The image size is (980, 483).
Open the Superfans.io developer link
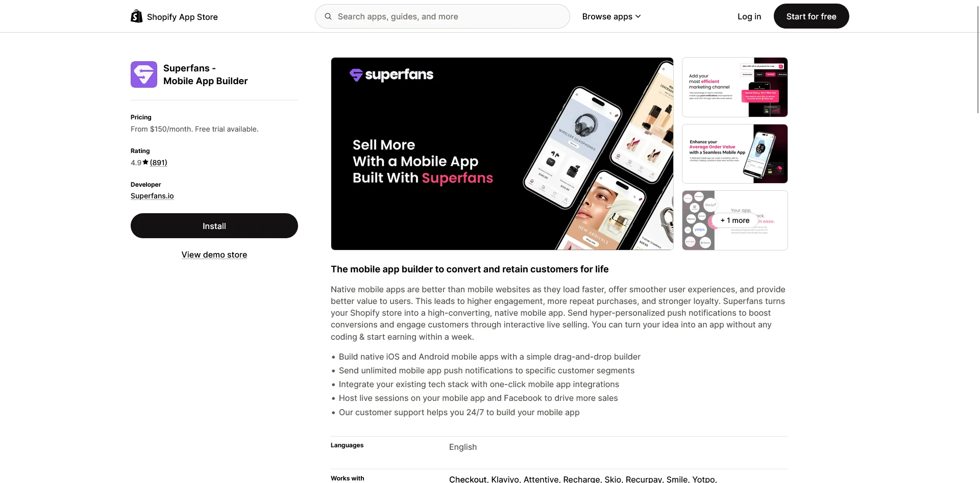point(152,196)
